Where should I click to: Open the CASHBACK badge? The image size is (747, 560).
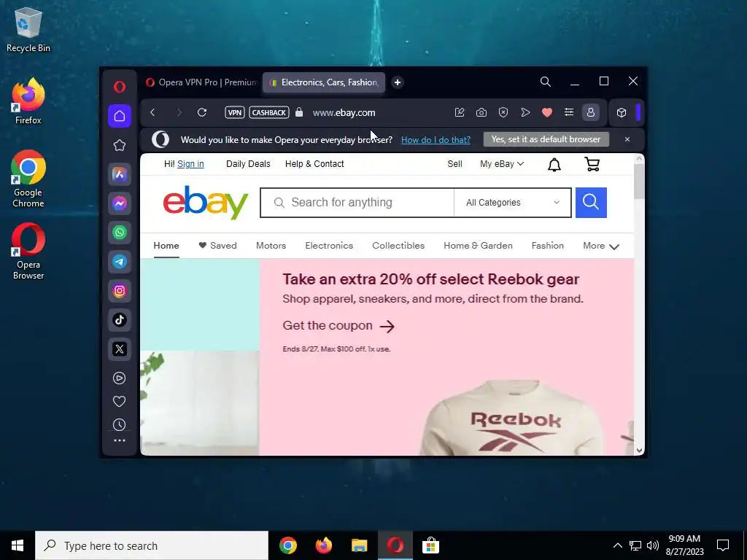[x=269, y=112]
